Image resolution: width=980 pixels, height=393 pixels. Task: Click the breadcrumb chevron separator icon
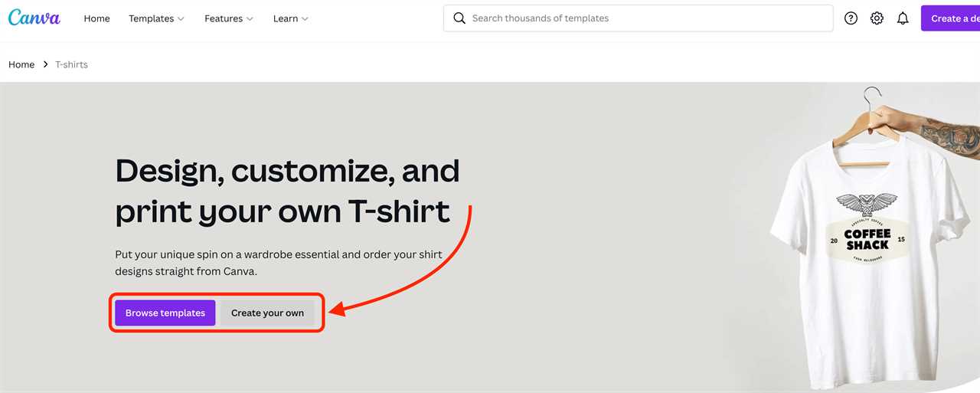click(45, 64)
